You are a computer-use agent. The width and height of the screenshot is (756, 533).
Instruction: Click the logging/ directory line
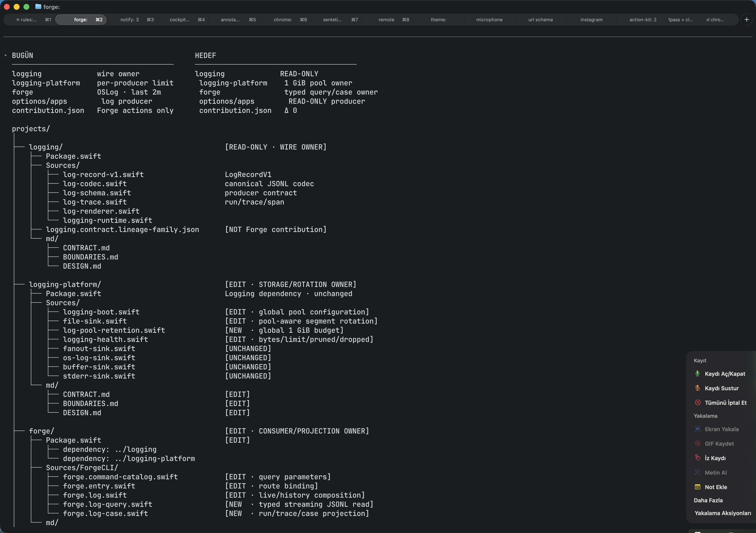(x=46, y=147)
